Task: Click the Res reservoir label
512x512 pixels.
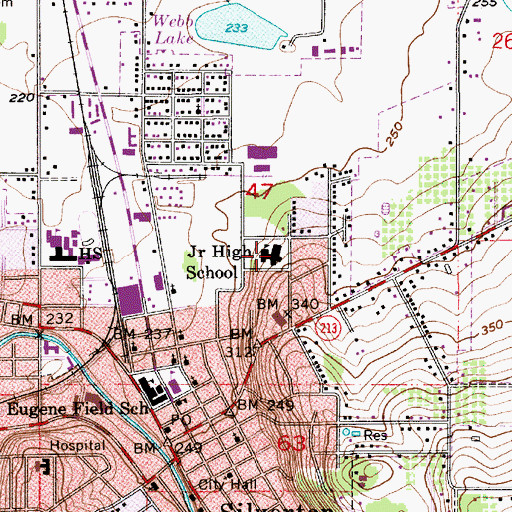Action: [375, 435]
